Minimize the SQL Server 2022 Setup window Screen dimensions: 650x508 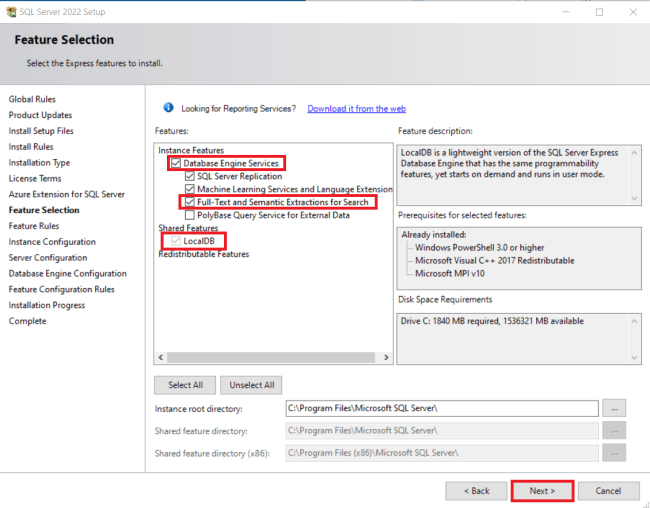pyautogui.click(x=566, y=12)
